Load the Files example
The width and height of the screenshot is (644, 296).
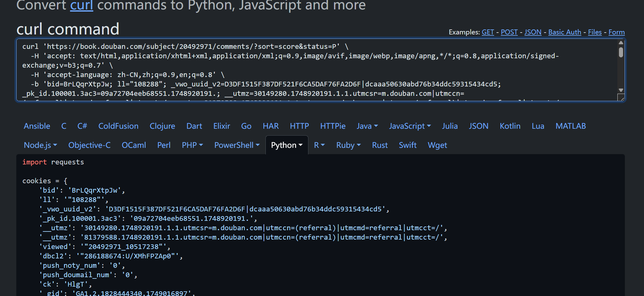click(x=595, y=32)
